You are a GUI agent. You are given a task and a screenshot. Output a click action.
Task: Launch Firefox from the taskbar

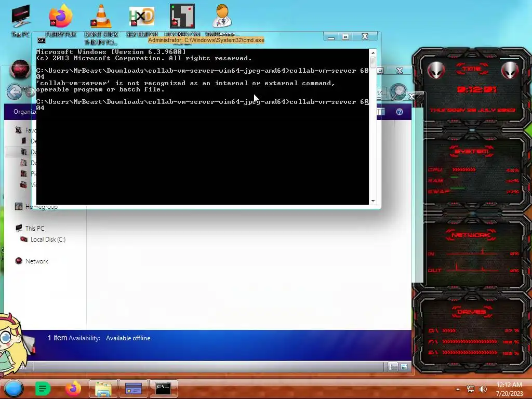pos(73,389)
